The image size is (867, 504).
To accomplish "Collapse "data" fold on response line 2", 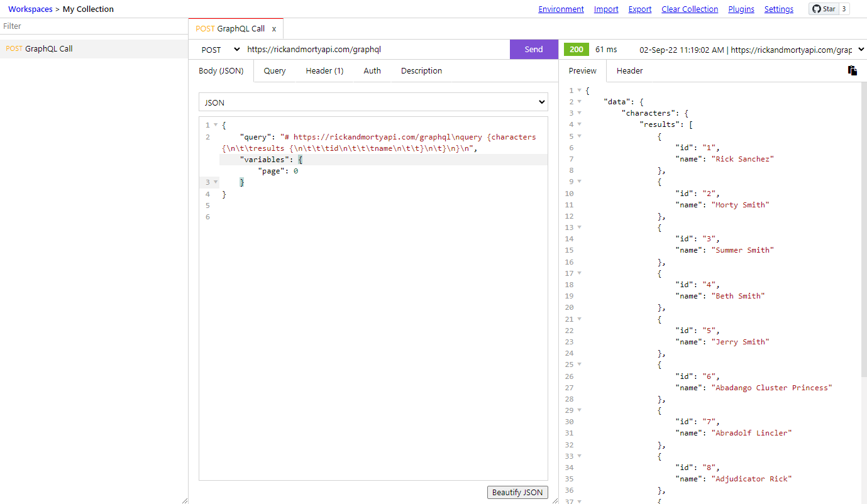I will pyautogui.click(x=579, y=102).
